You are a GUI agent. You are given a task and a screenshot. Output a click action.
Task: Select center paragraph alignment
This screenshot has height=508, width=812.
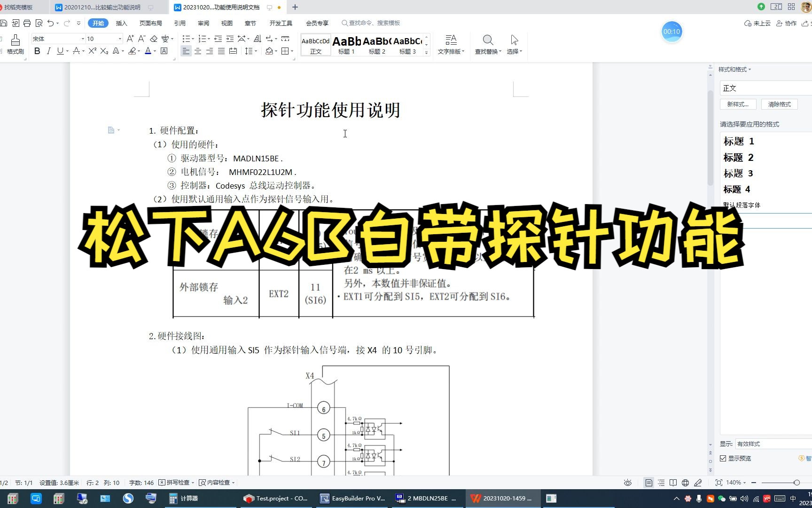[x=198, y=51]
